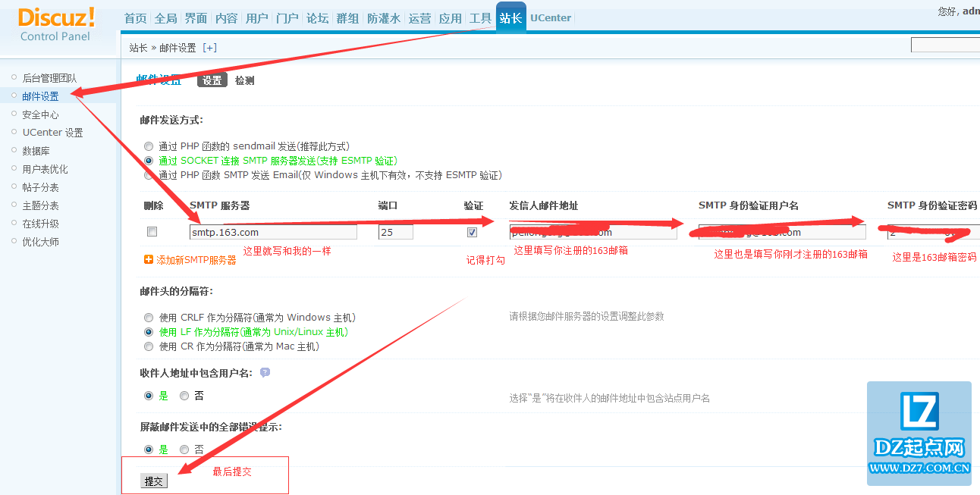980x495 pixels.
Task: Open the 防灌水 menu in top navigation
Action: 383,17
